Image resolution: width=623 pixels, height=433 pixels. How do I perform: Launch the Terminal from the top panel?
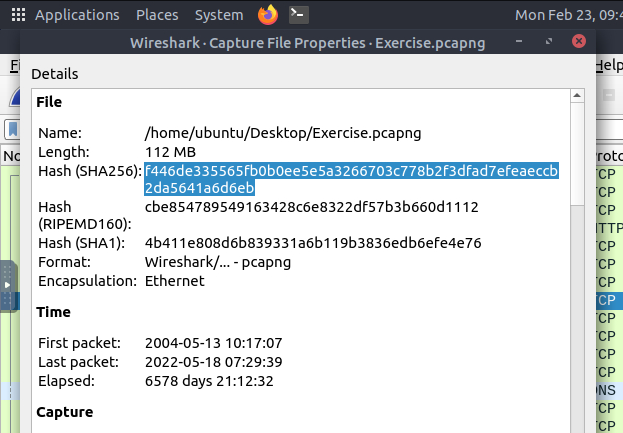299,15
